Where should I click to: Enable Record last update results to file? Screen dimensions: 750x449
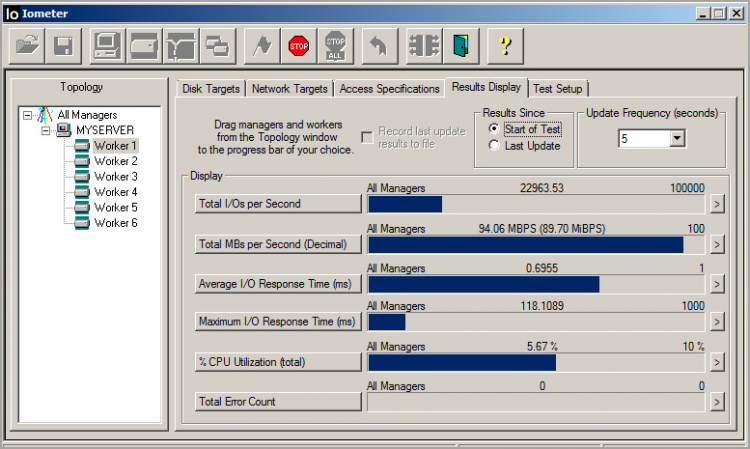pos(367,138)
